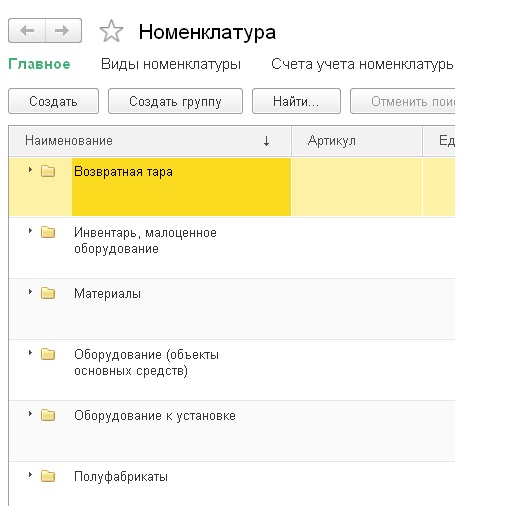Click the sort arrow in the Наименование column

[x=266, y=141]
